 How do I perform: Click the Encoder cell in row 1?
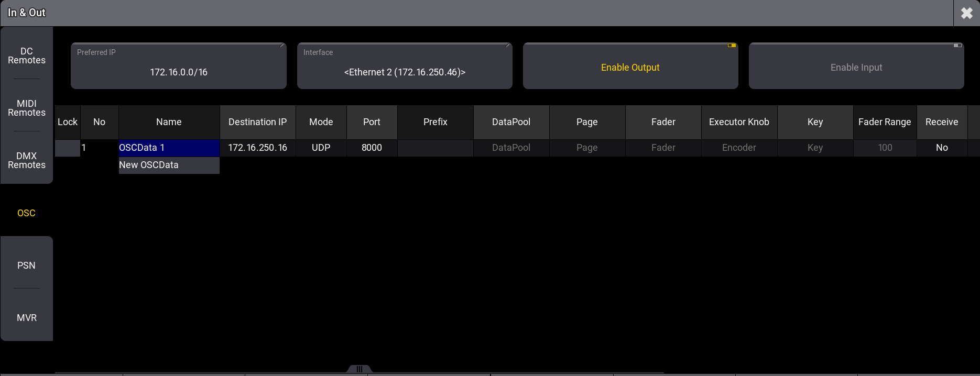click(x=739, y=148)
